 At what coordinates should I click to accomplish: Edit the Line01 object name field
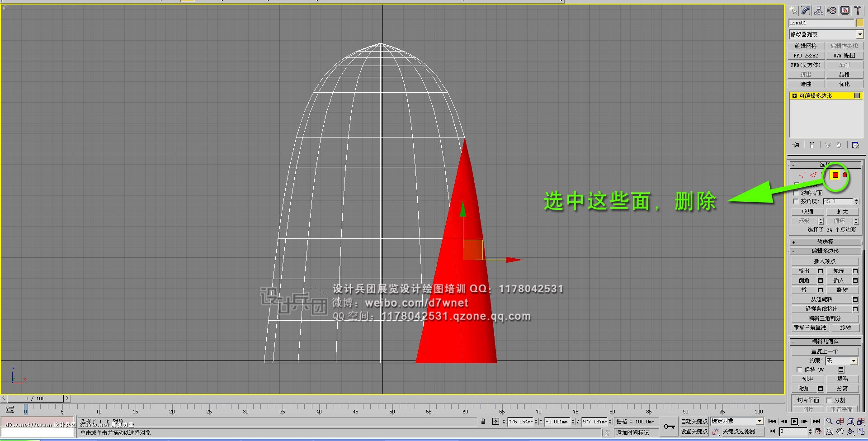(821, 23)
